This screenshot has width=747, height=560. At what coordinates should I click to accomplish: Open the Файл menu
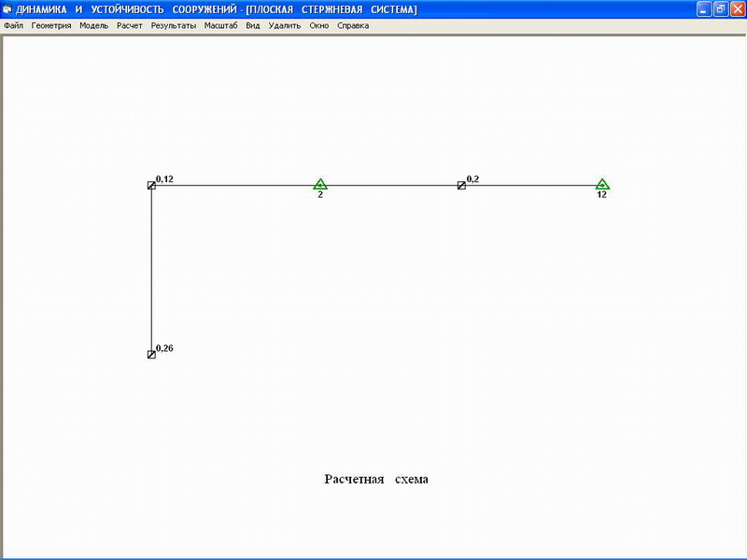pos(13,26)
